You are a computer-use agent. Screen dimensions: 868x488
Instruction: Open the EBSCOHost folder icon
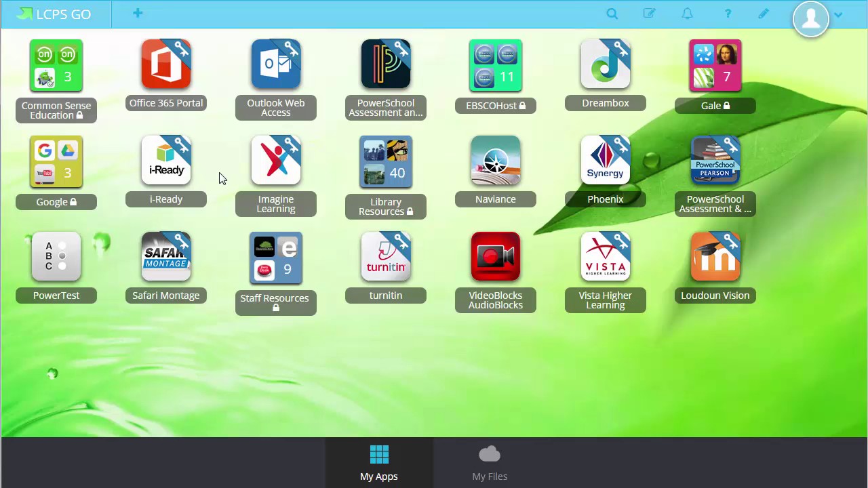click(496, 66)
